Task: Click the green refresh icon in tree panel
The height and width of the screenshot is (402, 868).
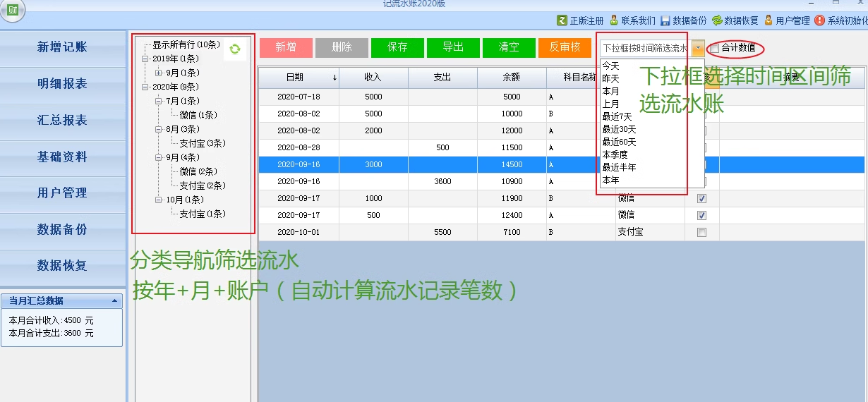Action: [x=235, y=49]
